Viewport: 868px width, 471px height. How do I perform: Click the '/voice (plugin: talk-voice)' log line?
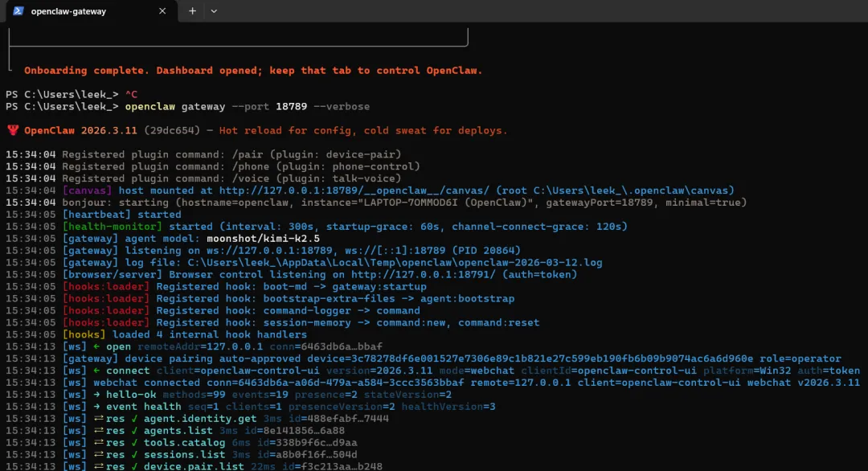tap(203, 178)
